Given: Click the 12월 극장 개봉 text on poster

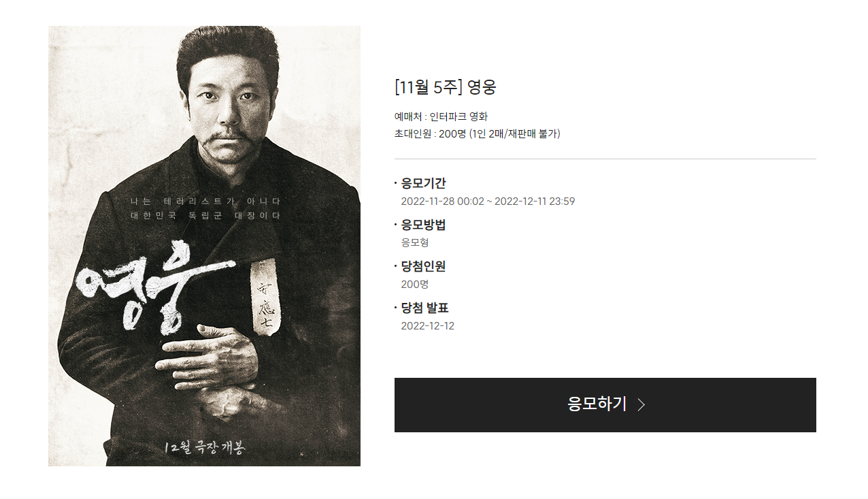Looking at the screenshot, I should tap(204, 447).
